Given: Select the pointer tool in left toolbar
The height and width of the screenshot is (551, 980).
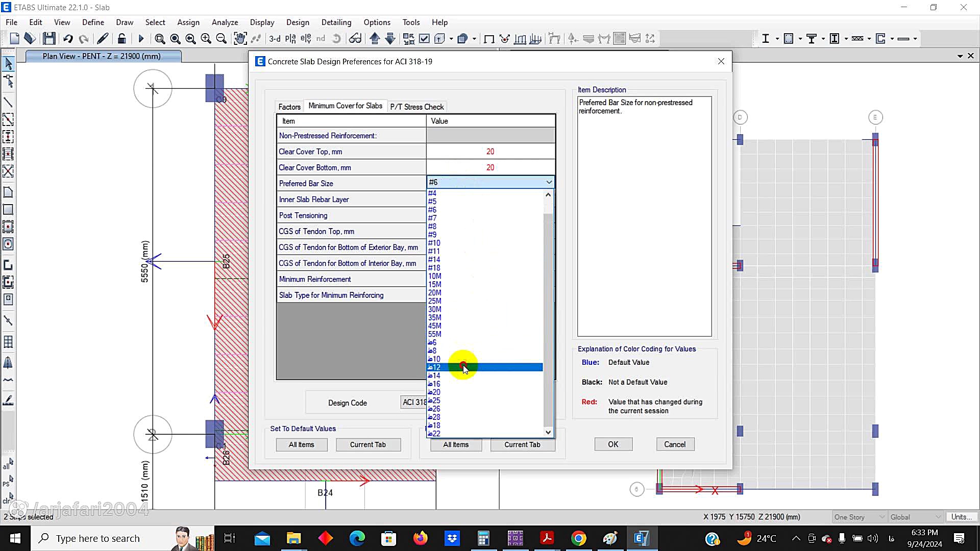Looking at the screenshot, I should click(x=8, y=64).
